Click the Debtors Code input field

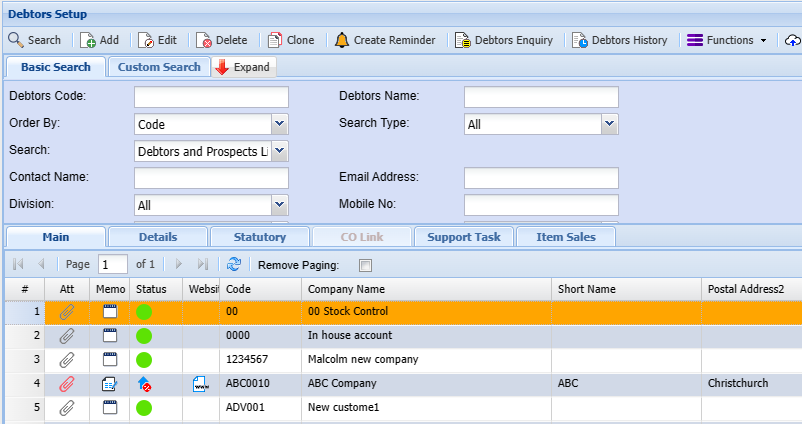pyautogui.click(x=211, y=97)
